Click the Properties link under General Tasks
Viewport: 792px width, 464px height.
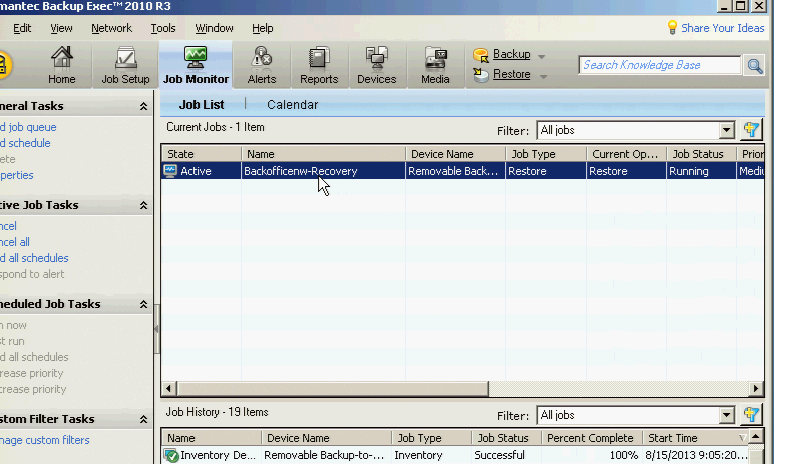(x=17, y=175)
